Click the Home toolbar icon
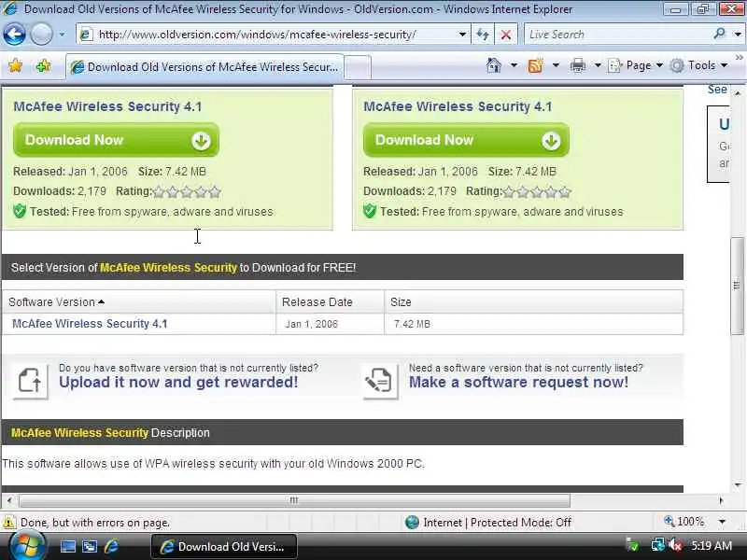The height and width of the screenshot is (560, 747). 494,65
